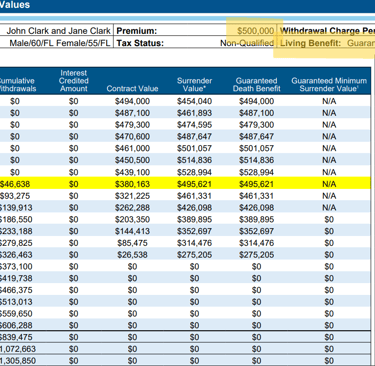Click the Non-Qualified tax status value
This screenshot has height=366, width=375.
click(247, 43)
